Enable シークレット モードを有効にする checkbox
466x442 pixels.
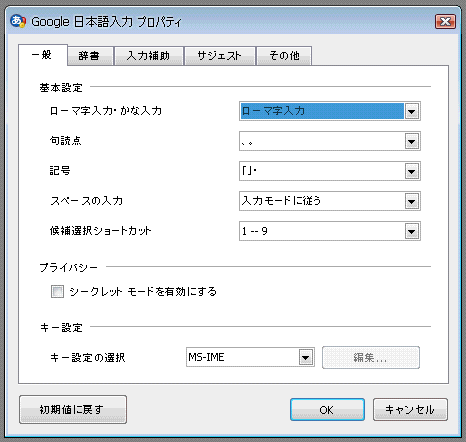point(57,292)
